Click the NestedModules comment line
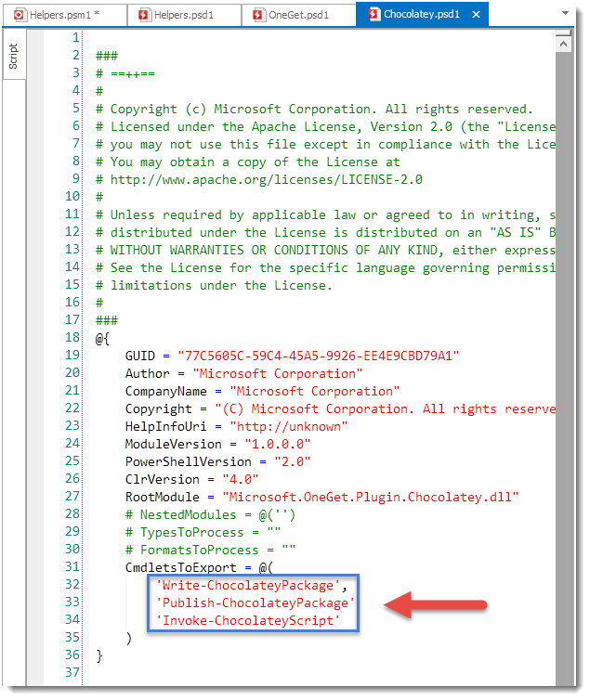This screenshot has width=590, height=700. (x=210, y=514)
